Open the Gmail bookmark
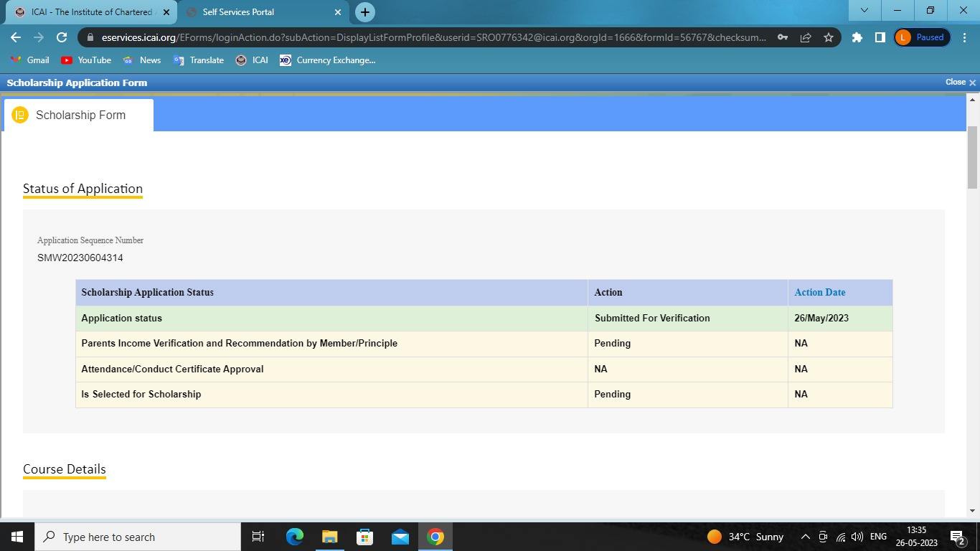Image resolution: width=980 pixels, height=551 pixels. click(30, 60)
